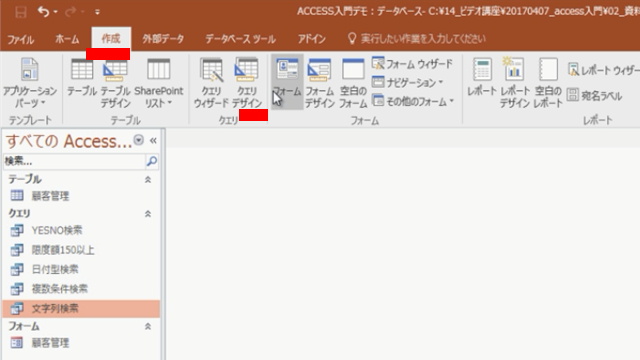Open フォーム デザイン

click(320, 83)
